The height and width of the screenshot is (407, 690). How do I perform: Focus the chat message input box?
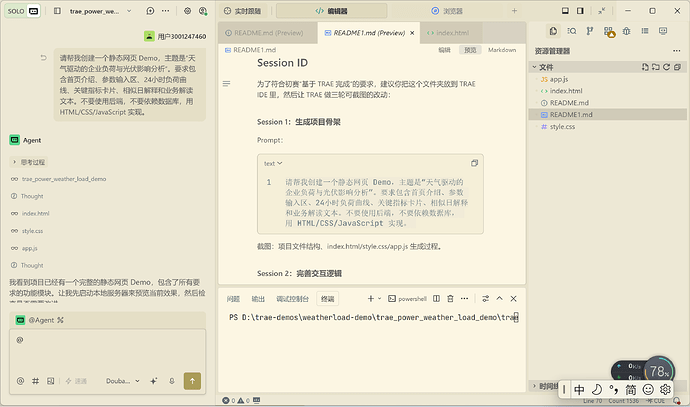coord(107,352)
